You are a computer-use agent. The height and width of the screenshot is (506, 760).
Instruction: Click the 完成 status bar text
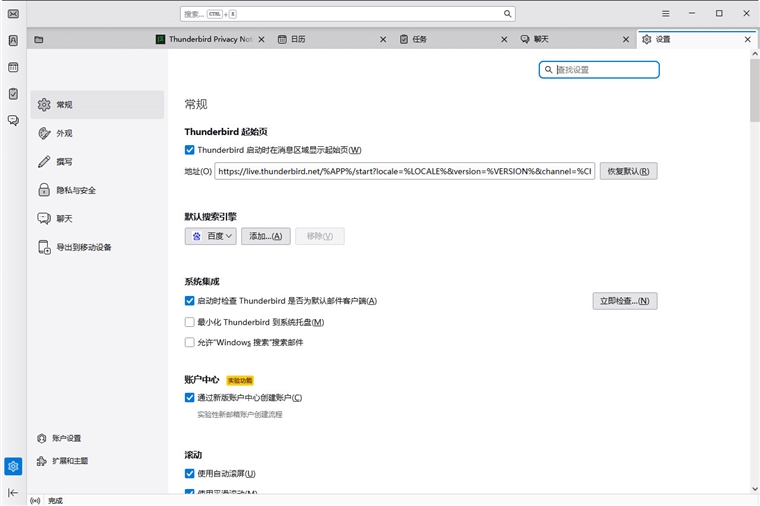[x=55, y=501]
